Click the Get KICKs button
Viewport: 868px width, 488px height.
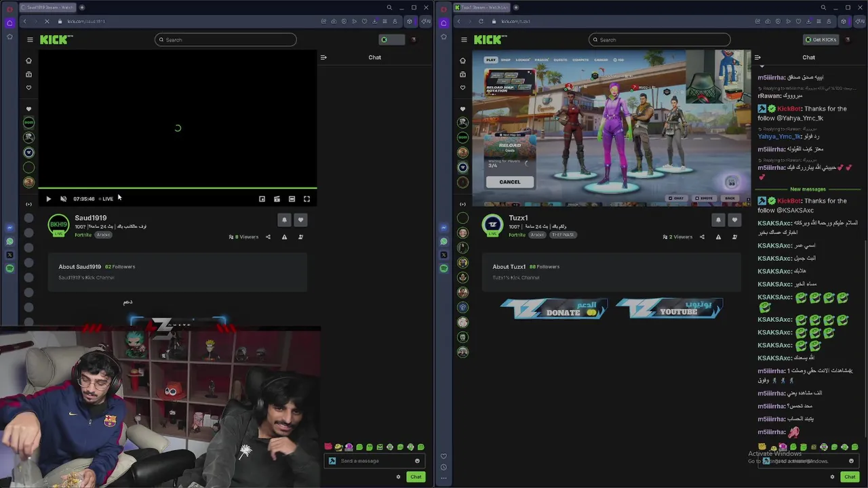(821, 39)
